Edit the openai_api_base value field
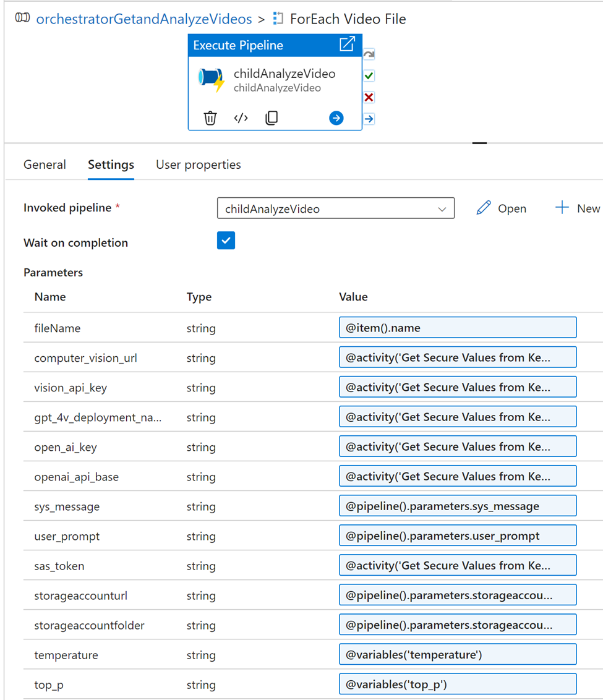603x700 pixels. (458, 476)
